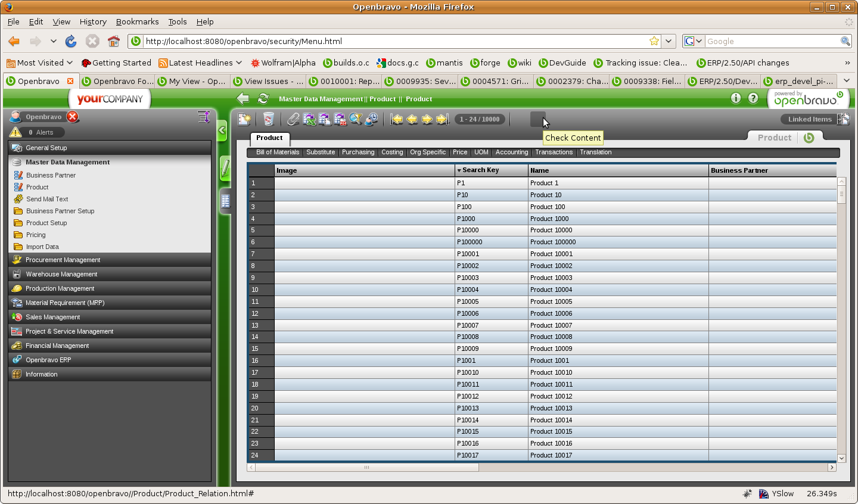Go to the last record arrow
Viewport: 858px width, 504px height.
(442, 119)
